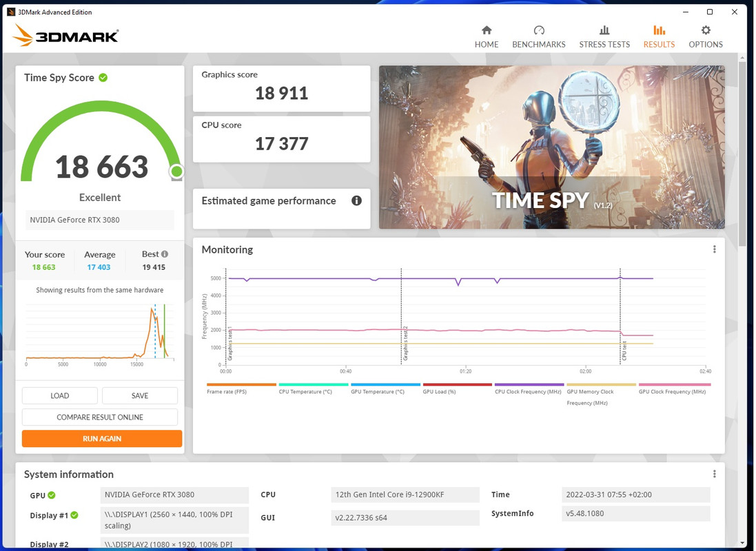Click the score distribution histogram chart
The image size is (756, 551).
(100, 334)
